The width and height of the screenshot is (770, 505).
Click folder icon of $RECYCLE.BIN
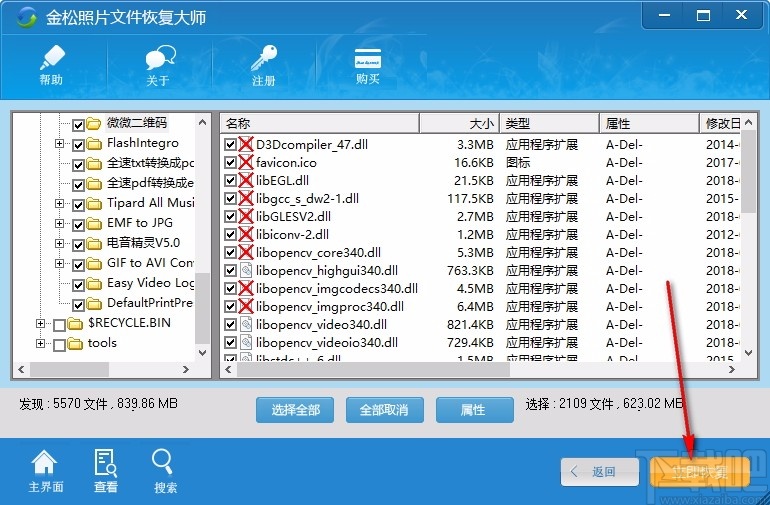coord(75,324)
